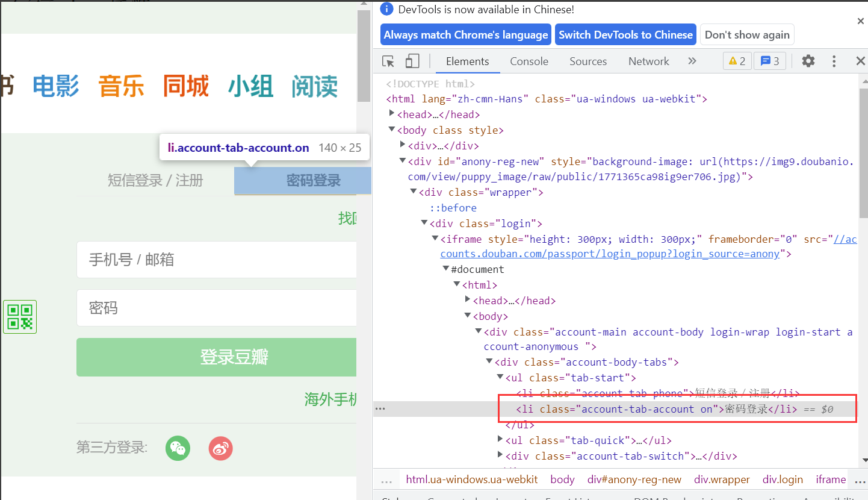The height and width of the screenshot is (500, 868).
Task: Collapse the body class style node
Action: pyautogui.click(x=392, y=130)
